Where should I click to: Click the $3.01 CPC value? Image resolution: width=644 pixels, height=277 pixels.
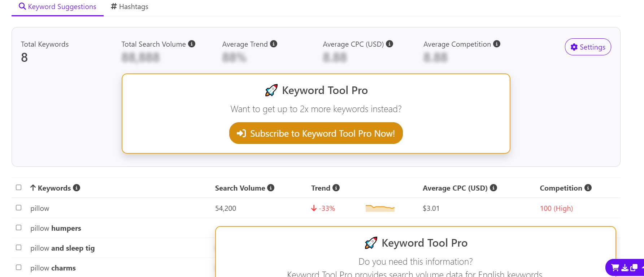[x=431, y=208]
